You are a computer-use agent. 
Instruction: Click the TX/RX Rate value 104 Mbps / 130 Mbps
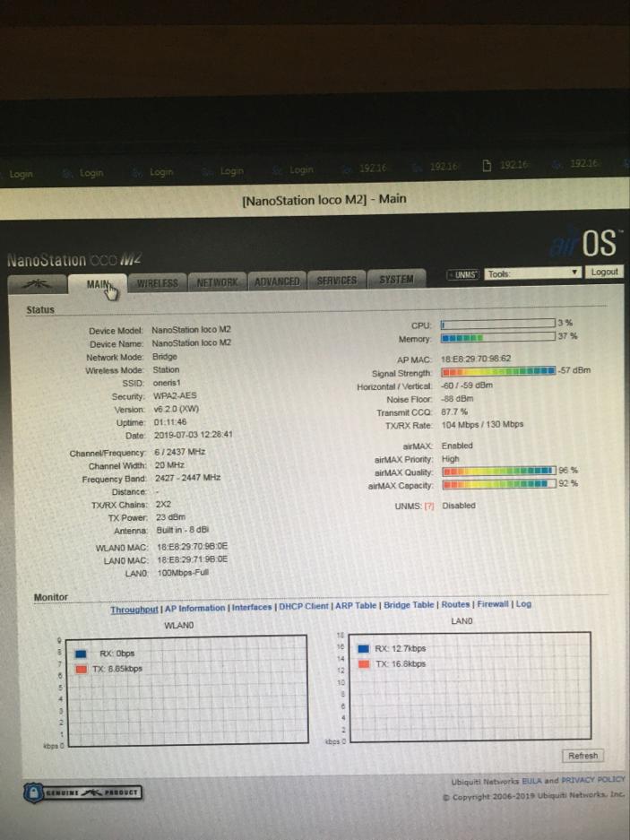coord(482,425)
